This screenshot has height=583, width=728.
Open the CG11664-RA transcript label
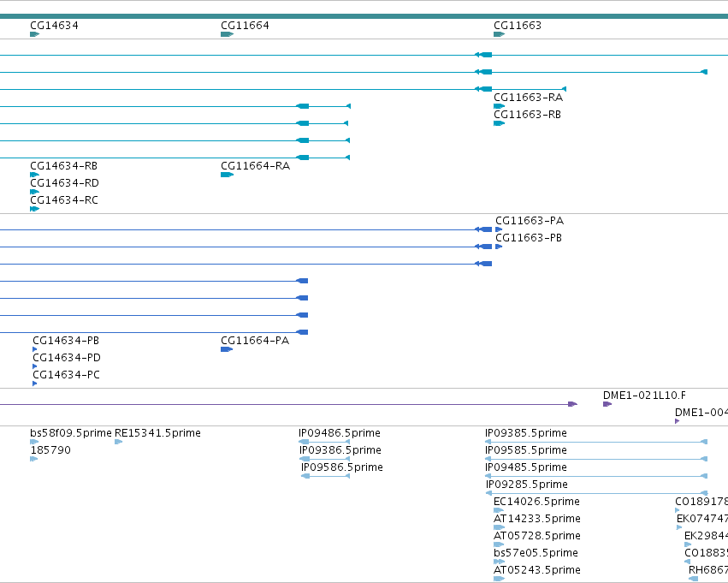[256, 166]
